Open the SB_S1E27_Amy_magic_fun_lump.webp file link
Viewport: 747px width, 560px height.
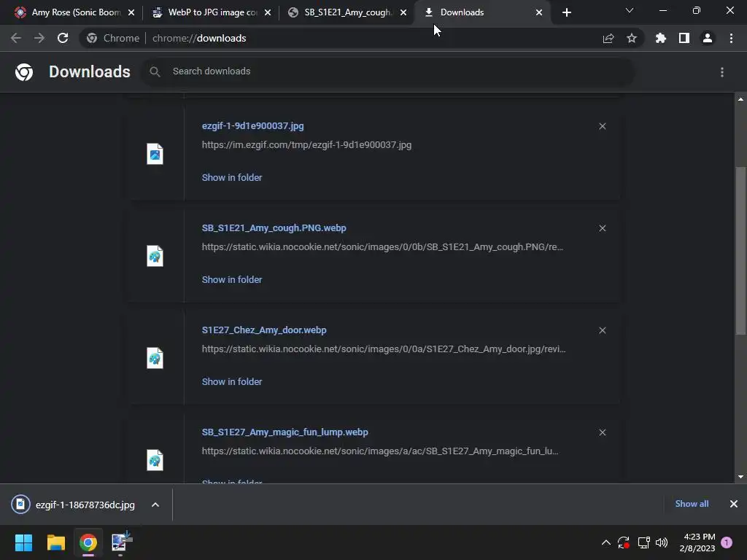click(285, 432)
